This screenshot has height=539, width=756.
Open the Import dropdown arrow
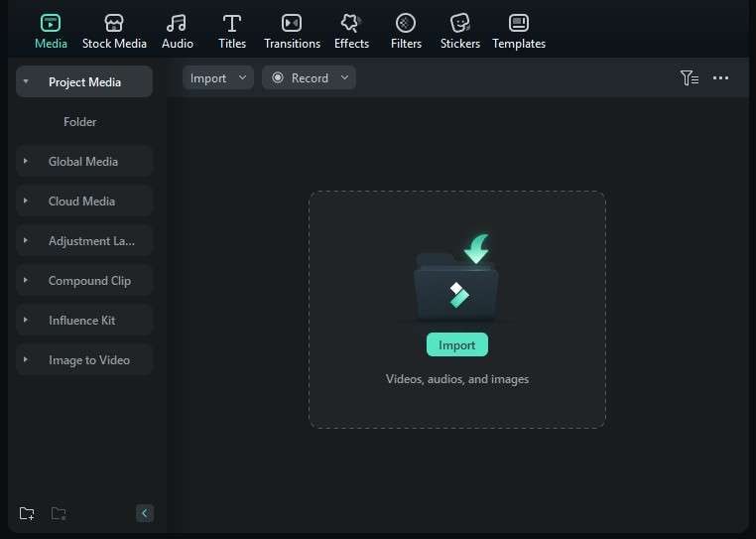coord(242,77)
